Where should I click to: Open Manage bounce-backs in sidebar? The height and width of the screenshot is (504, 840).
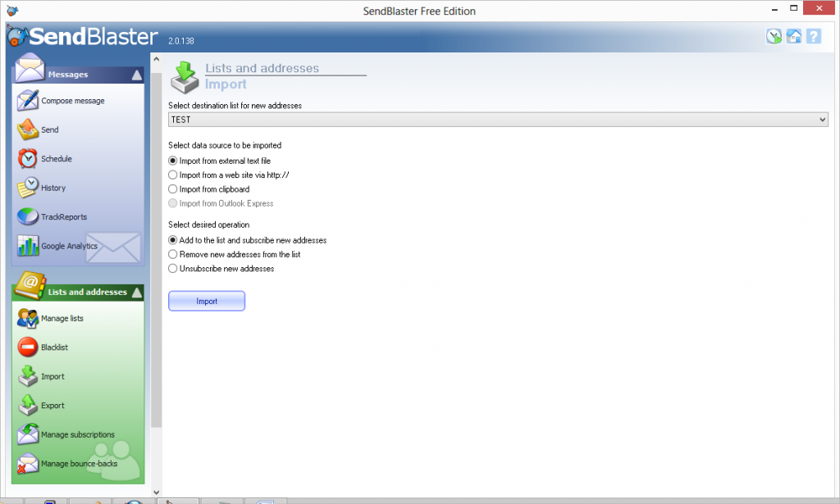click(79, 464)
